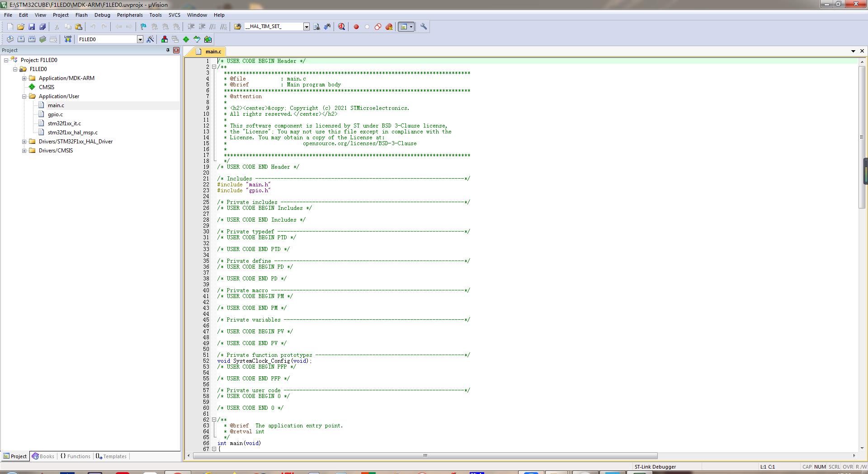
Task: Click the L:1 C:1 cursor position indicator
Action: pos(767,467)
